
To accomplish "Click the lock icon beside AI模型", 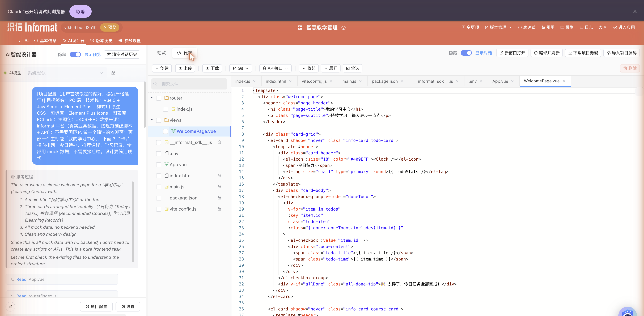I will (x=113, y=73).
